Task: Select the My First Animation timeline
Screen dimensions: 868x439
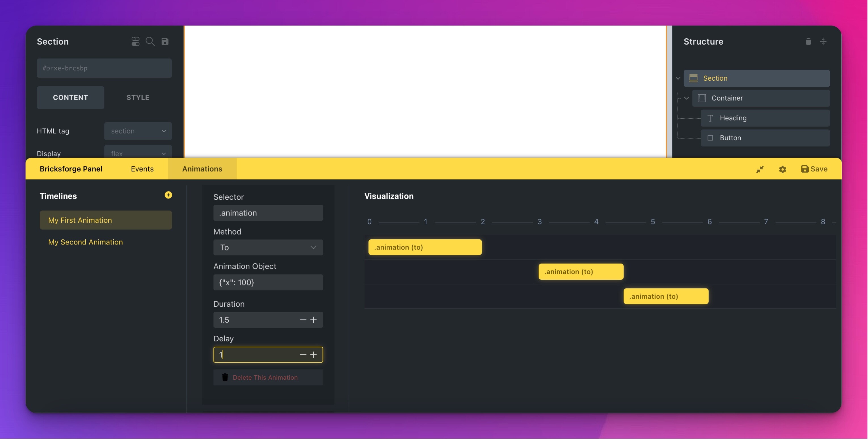Action: [106, 220]
